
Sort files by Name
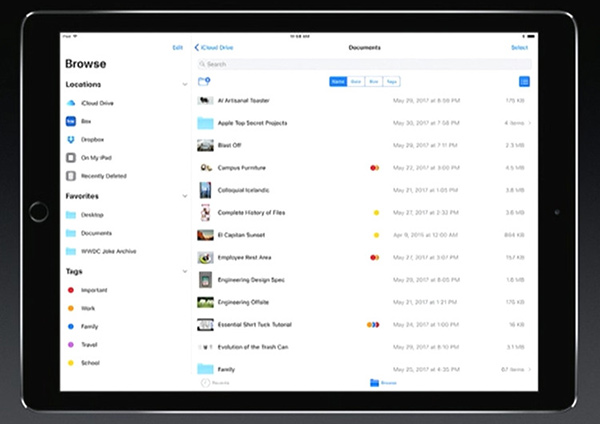[x=338, y=82]
